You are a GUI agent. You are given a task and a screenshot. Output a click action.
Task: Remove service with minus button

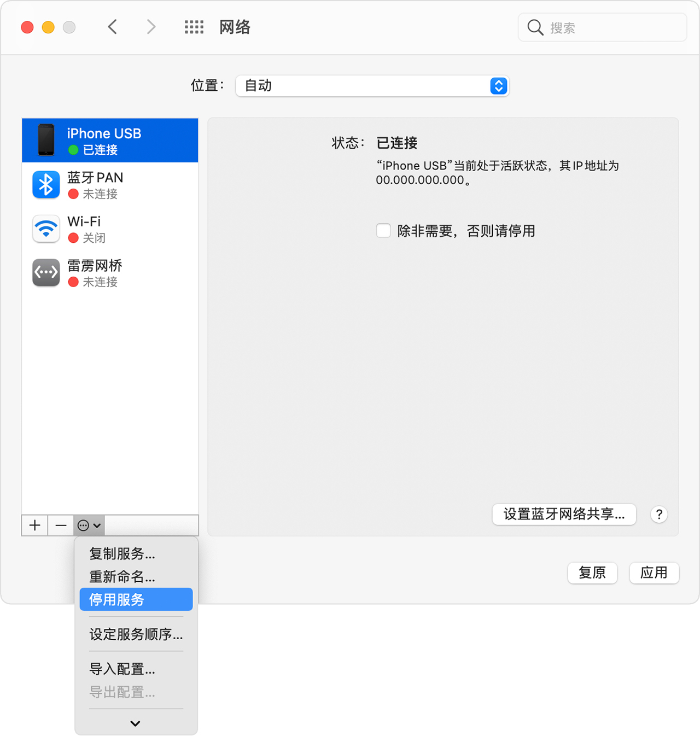[61, 525]
